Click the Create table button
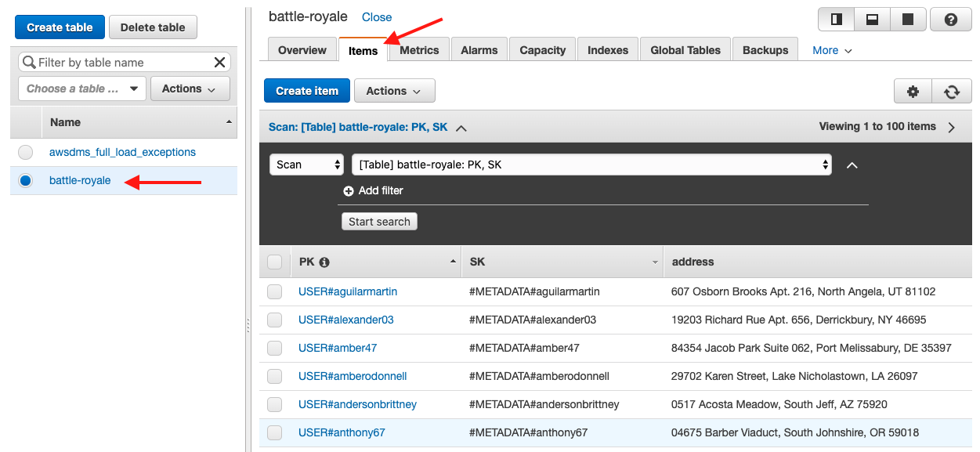This screenshot has height=452, width=980. pyautogui.click(x=60, y=27)
